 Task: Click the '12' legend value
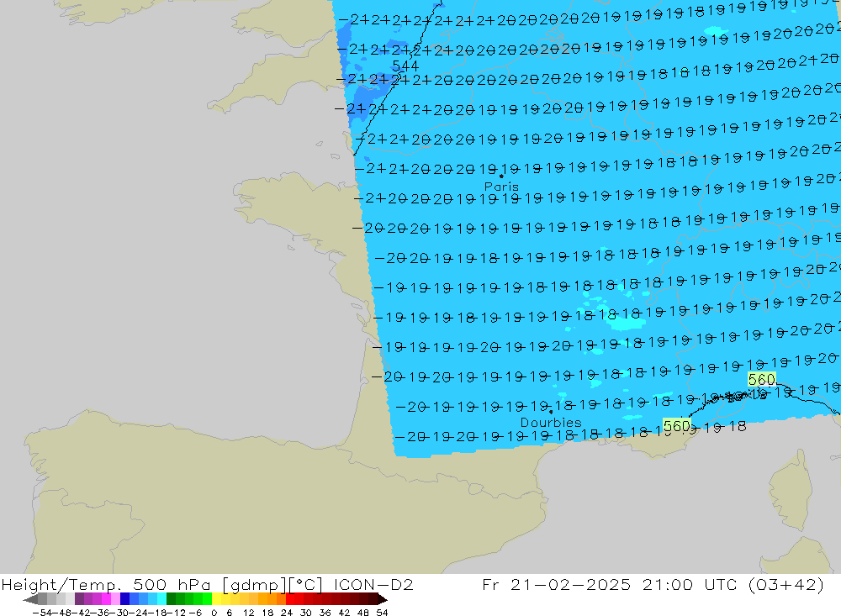click(x=249, y=613)
